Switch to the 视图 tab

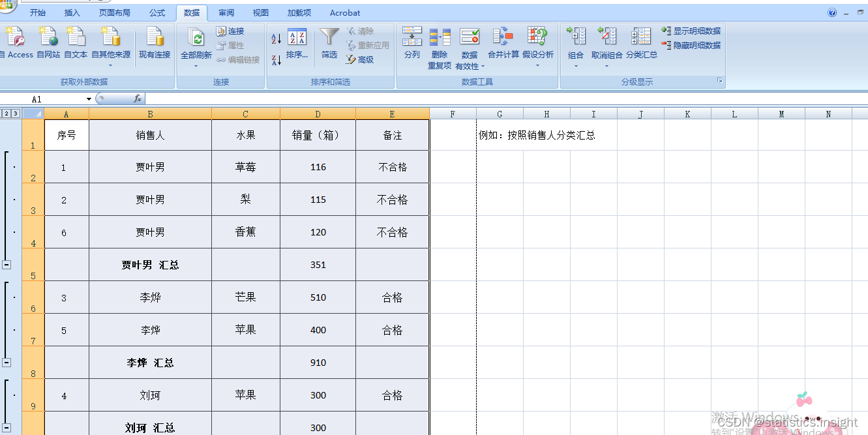pyautogui.click(x=261, y=13)
